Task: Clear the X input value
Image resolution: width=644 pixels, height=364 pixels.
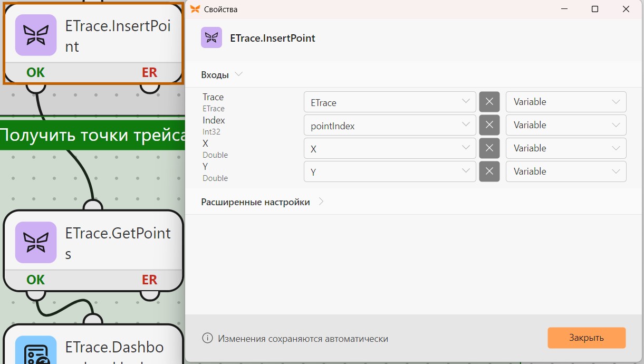Action: 489,148
